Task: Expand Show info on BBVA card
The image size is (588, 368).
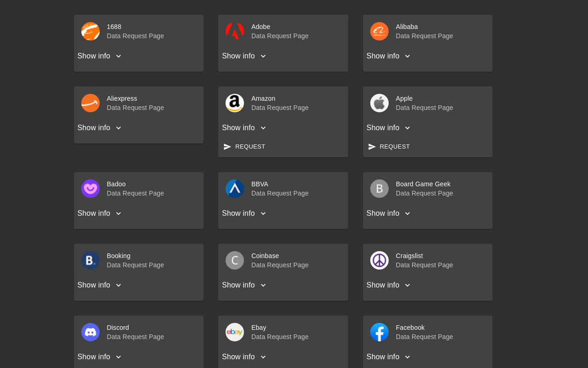Action: [244, 213]
